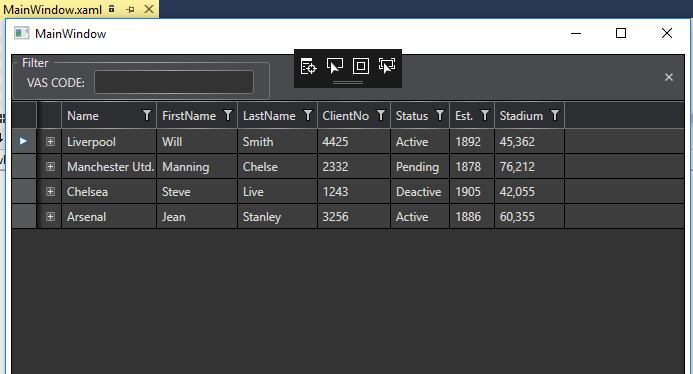The image size is (693, 374).
Task: Open filter for ClientNo column
Action: click(x=381, y=115)
